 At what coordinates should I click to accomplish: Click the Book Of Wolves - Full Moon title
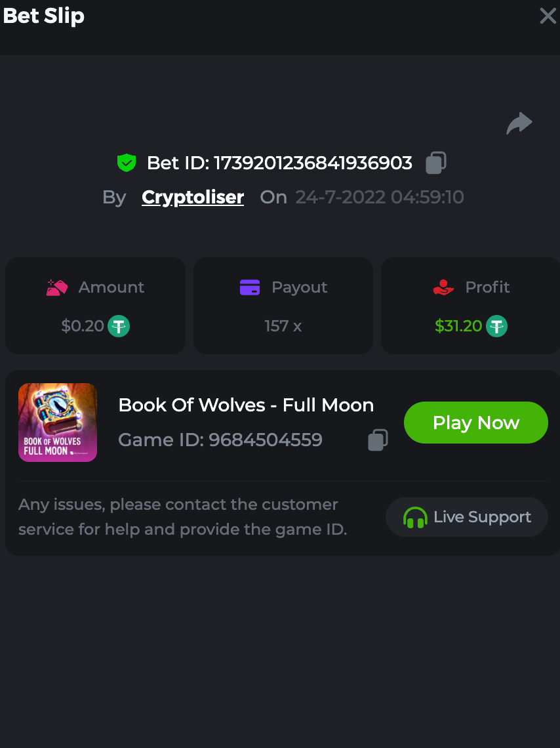pos(246,405)
